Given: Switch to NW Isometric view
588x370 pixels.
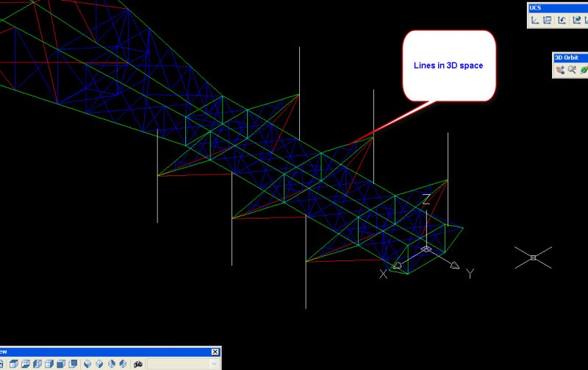Looking at the screenshot, I should (x=123, y=363).
